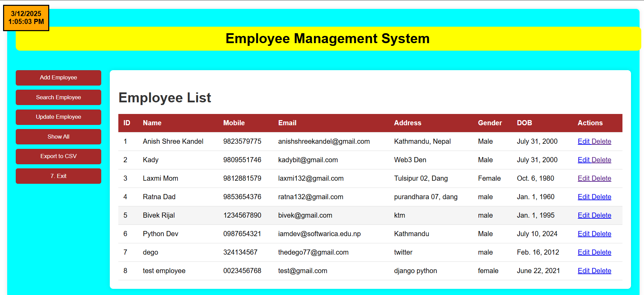This screenshot has width=644, height=295.
Task: Delete the Python Dev record
Action: click(602, 234)
